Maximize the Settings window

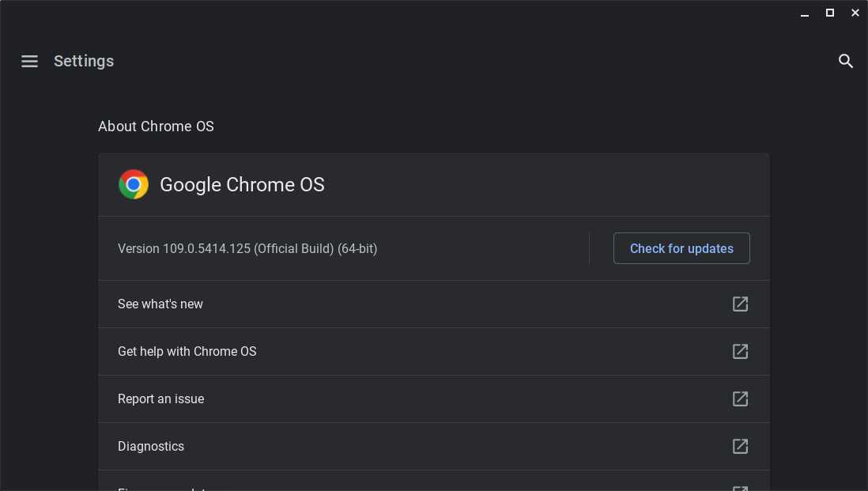[830, 13]
